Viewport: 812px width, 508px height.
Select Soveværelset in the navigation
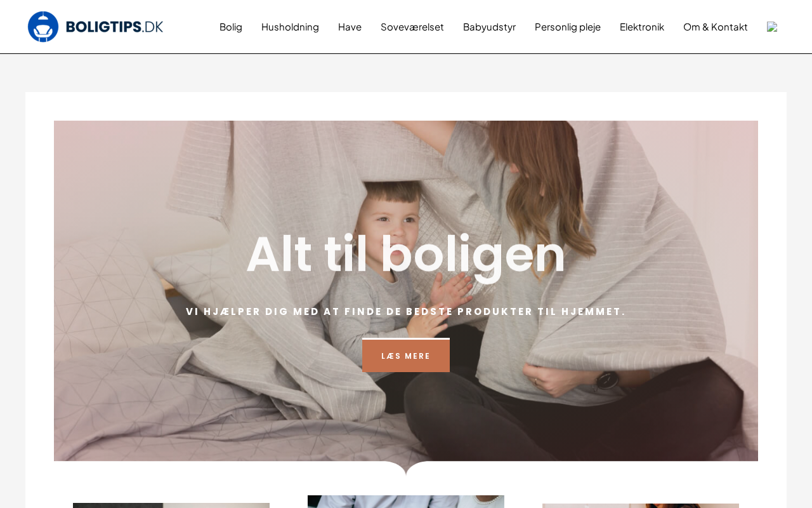[412, 27]
